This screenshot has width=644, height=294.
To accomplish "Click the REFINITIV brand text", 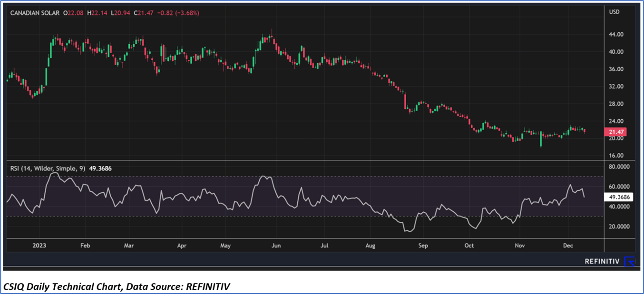I will [602, 262].
